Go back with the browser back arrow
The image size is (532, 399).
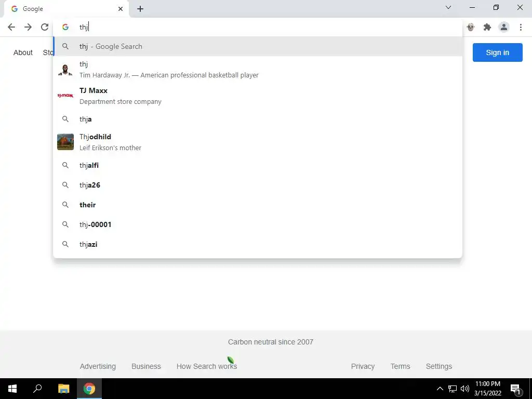11,27
